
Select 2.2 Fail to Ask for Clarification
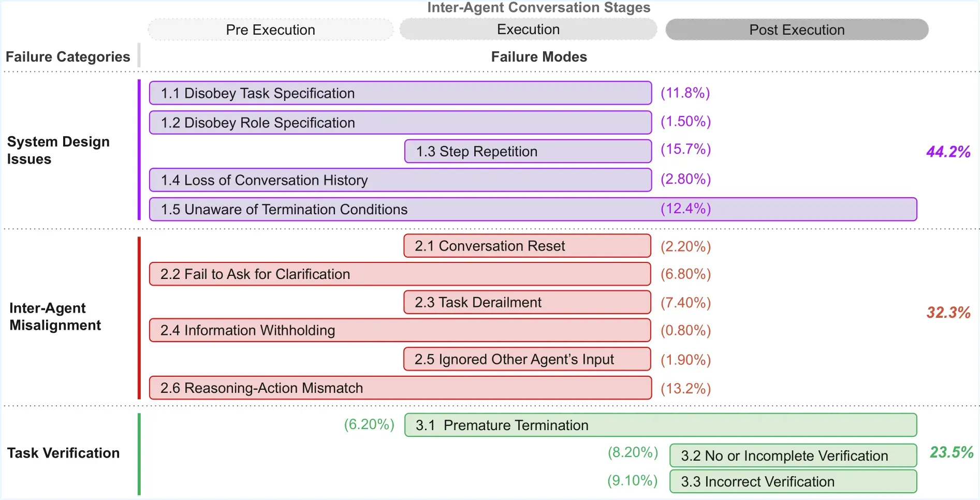(x=400, y=274)
